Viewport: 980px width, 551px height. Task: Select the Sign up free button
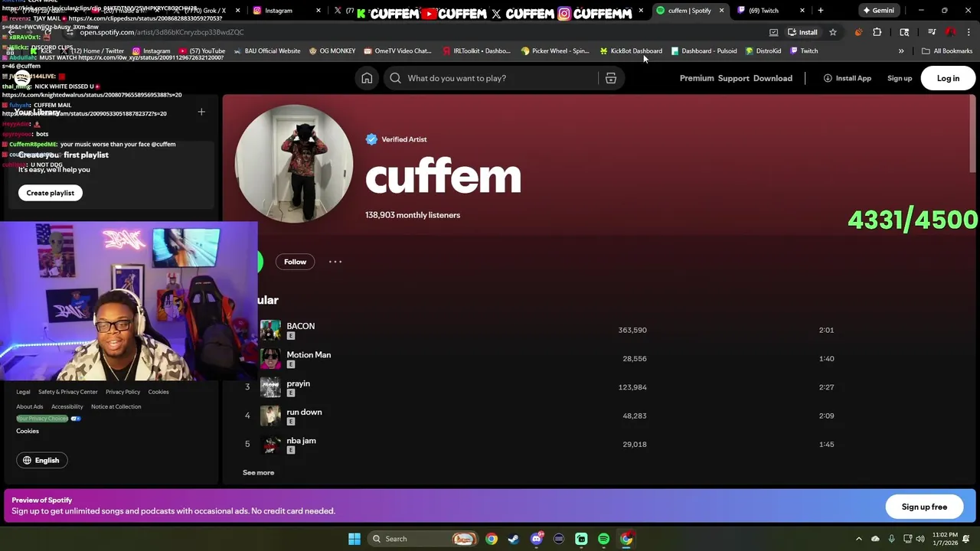click(x=924, y=507)
